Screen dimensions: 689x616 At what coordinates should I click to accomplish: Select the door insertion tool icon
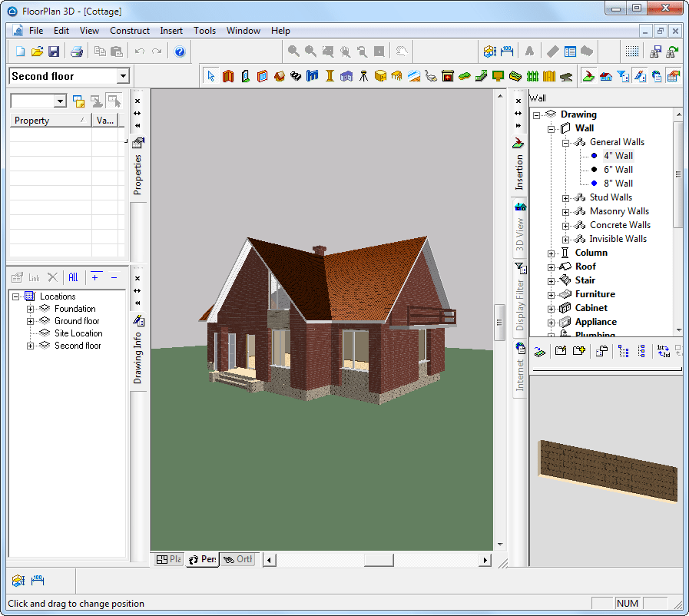245,76
